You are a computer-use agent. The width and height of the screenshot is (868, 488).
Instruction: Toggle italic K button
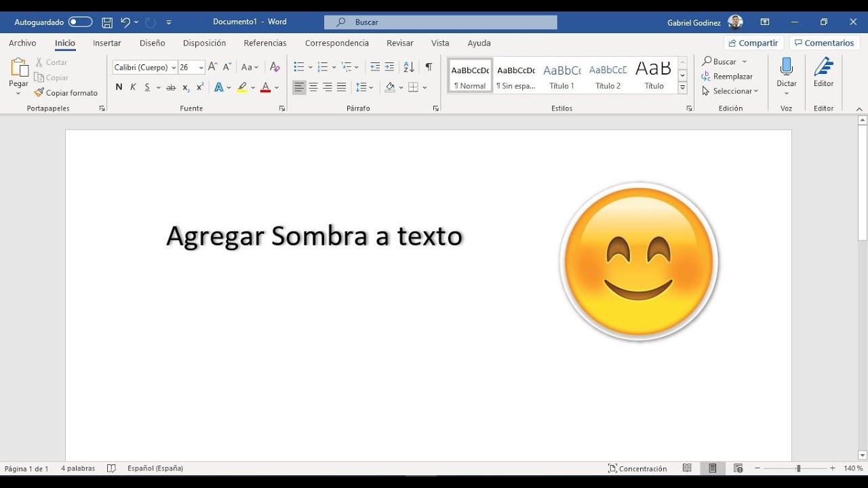coord(133,87)
